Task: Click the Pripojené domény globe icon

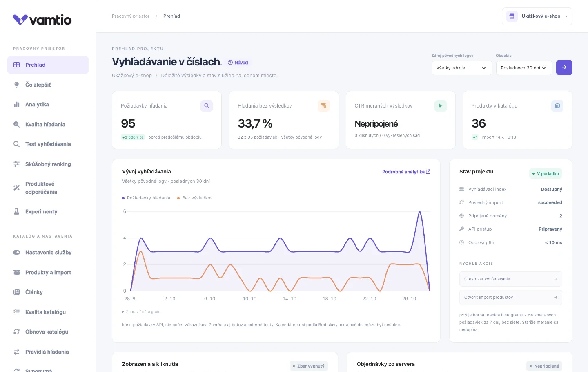Action: click(462, 216)
